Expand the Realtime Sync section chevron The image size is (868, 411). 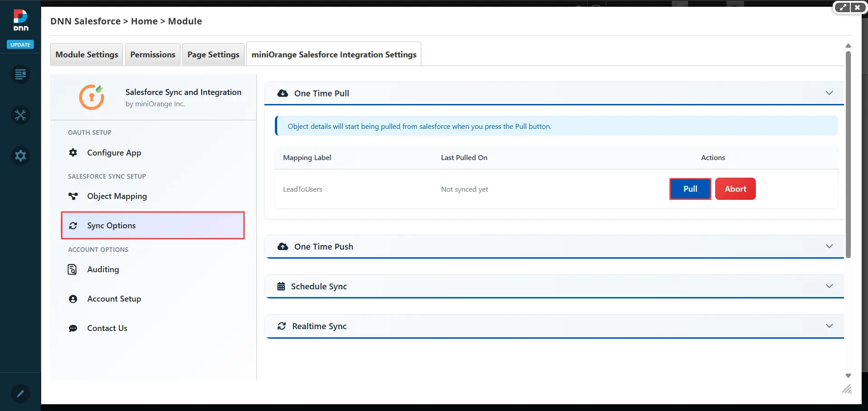(829, 326)
